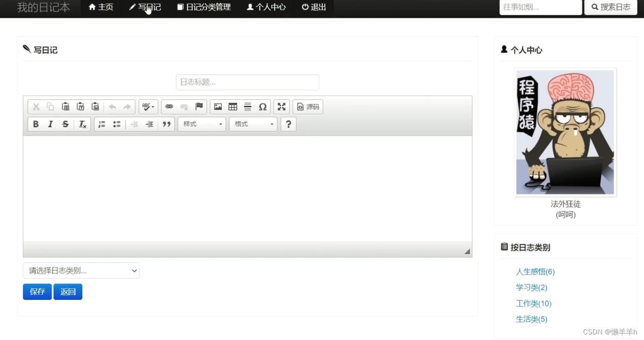Click the Paste icon in editor toolbar
This screenshot has height=340, width=644.
[x=66, y=107]
